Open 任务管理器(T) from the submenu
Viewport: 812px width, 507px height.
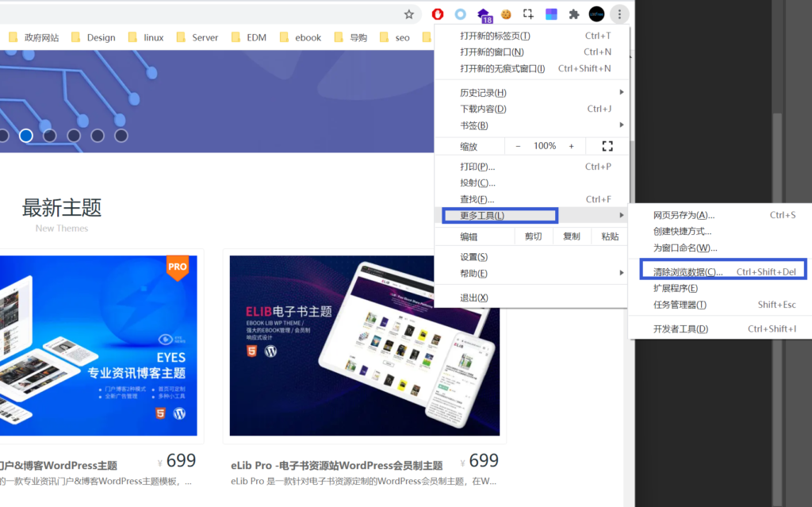[x=720, y=305]
